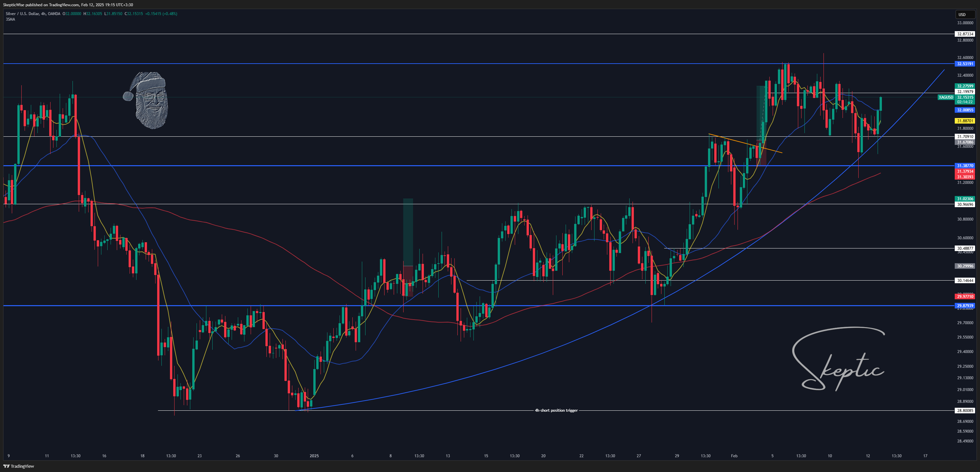
Task: Click the red 29.97710 price label
Action: point(965,296)
